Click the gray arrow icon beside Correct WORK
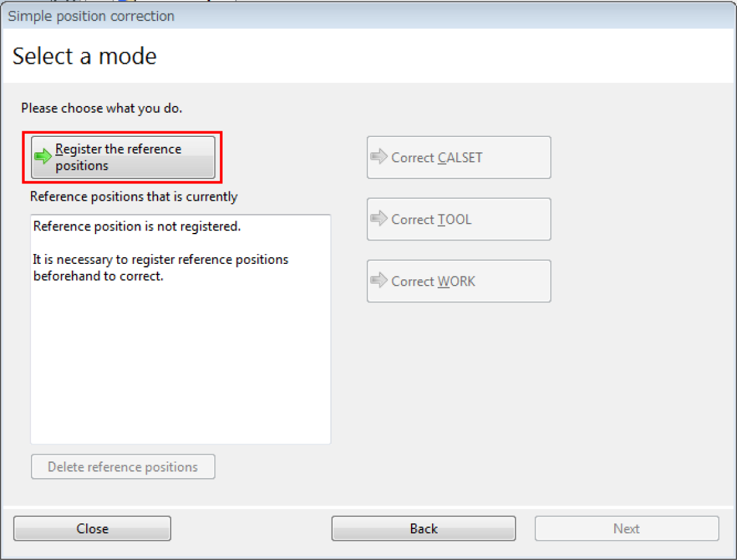737x560 pixels. 379,281
